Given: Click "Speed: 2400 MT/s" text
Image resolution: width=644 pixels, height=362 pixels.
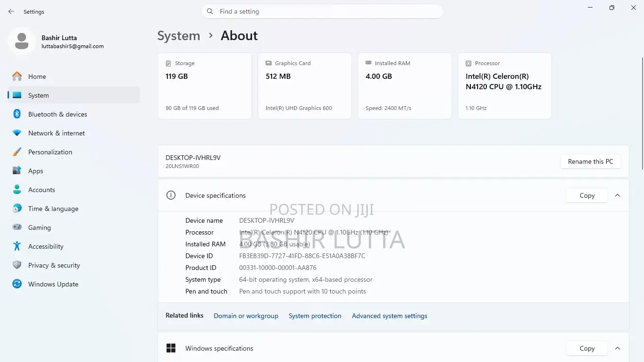Looking at the screenshot, I should point(388,108).
